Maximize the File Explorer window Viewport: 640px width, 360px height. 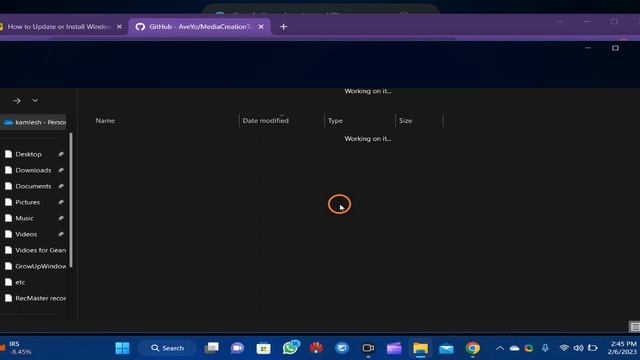click(x=615, y=48)
